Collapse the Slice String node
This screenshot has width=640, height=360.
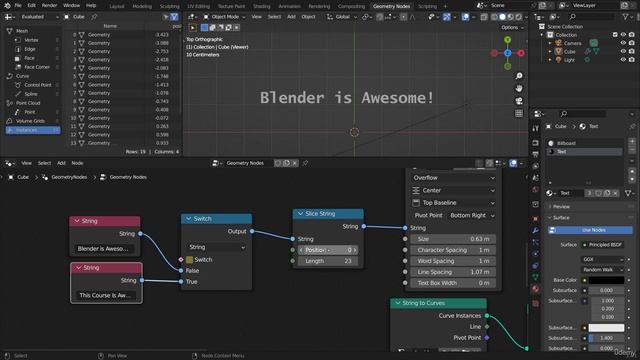[x=301, y=213]
